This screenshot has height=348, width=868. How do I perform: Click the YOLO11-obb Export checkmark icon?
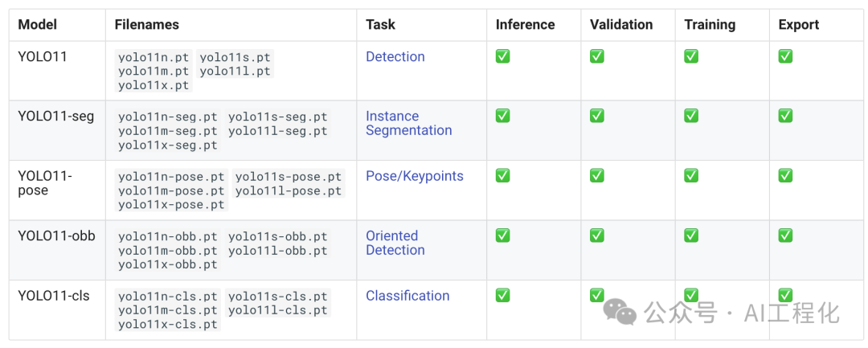(785, 235)
